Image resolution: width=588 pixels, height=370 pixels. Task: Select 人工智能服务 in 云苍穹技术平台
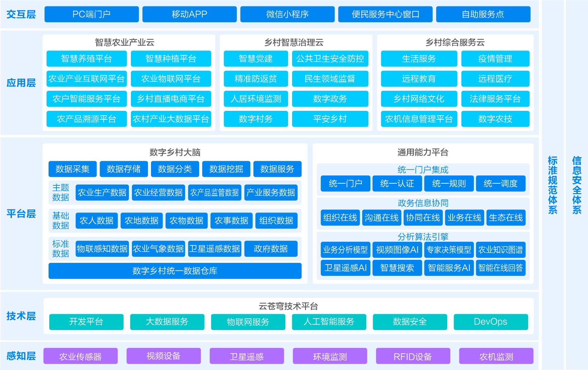tap(329, 322)
